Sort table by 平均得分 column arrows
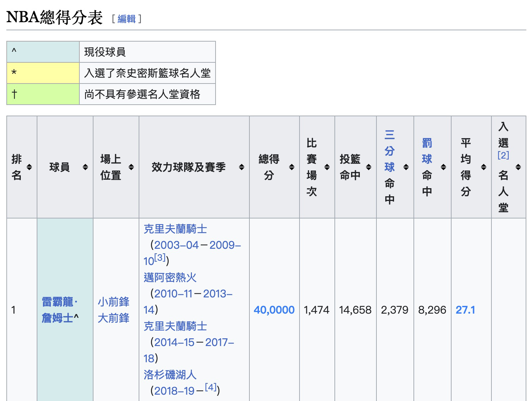Image resolution: width=532 pixels, height=401 pixels. click(x=484, y=167)
